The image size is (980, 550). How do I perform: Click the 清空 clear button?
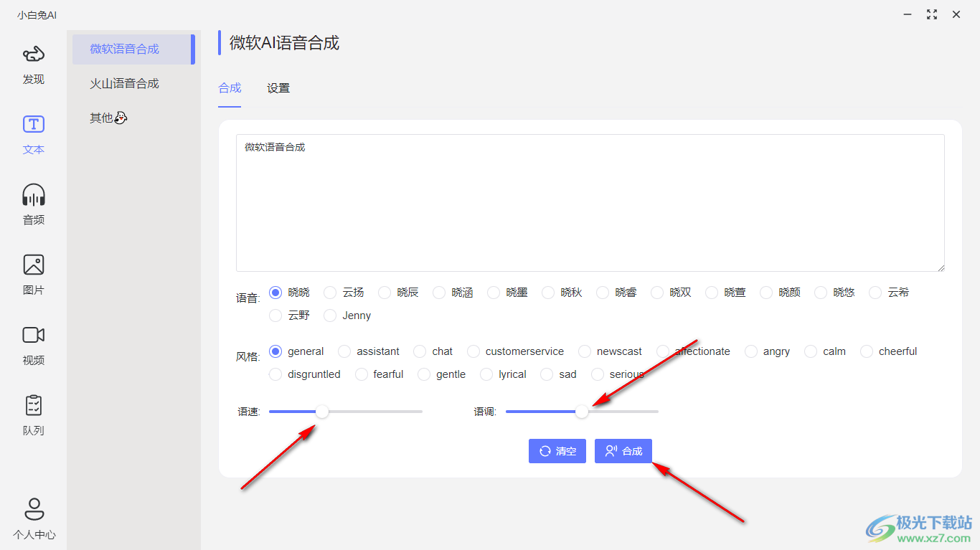coord(557,451)
